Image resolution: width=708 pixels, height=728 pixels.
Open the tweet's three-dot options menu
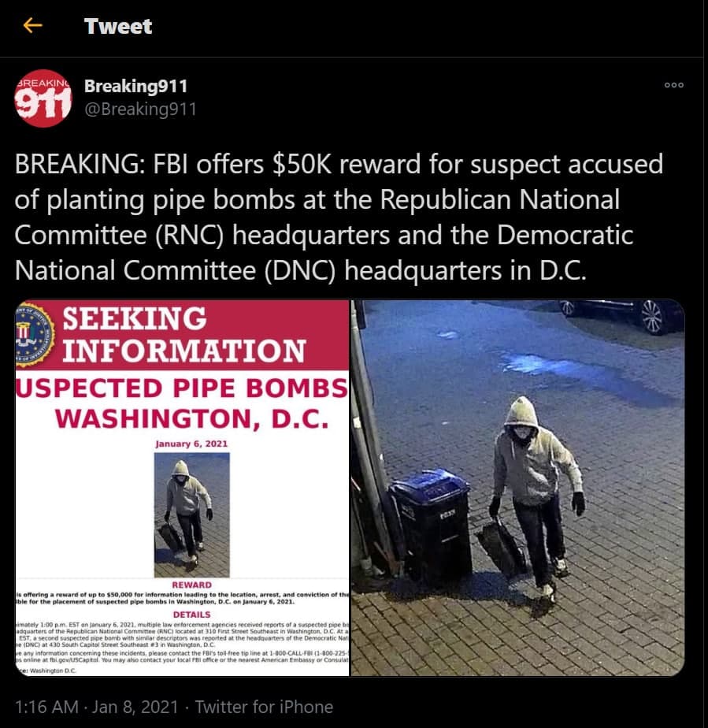[673, 85]
